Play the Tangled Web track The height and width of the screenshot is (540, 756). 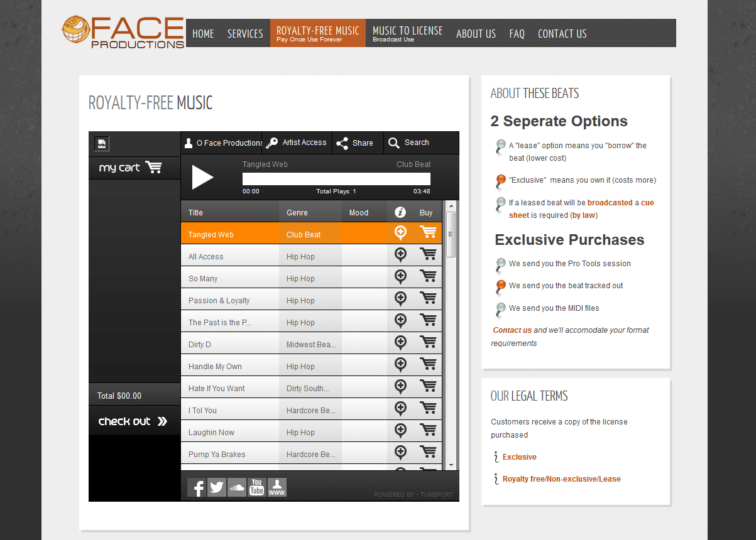(202, 177)
